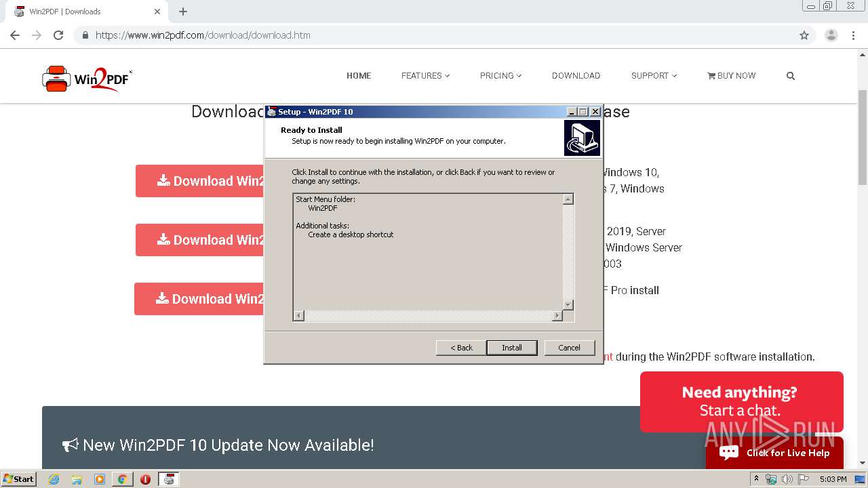Expand the PRICING menu

pos(500,76)
